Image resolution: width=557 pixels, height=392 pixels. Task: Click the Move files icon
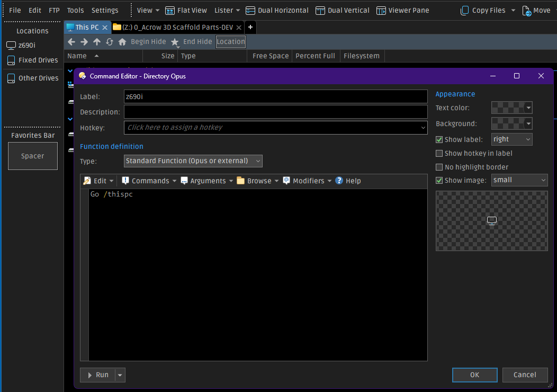(526, 11)
